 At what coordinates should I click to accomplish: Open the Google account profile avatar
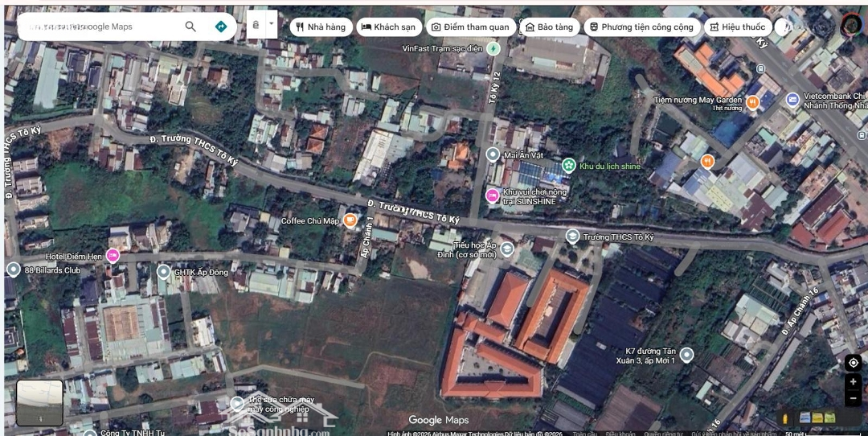pos(850,24)
